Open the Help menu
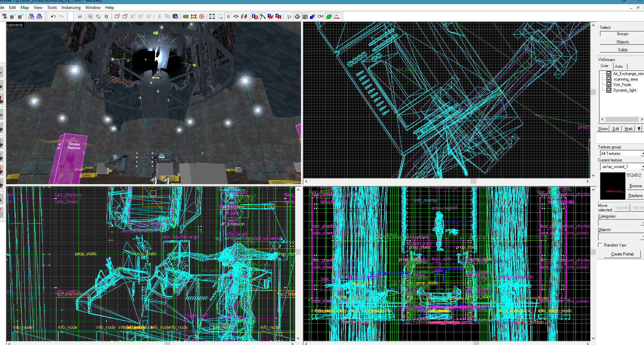Image resolution: width=644 pixels, height=345 pixels. click(x=109, y=8)
